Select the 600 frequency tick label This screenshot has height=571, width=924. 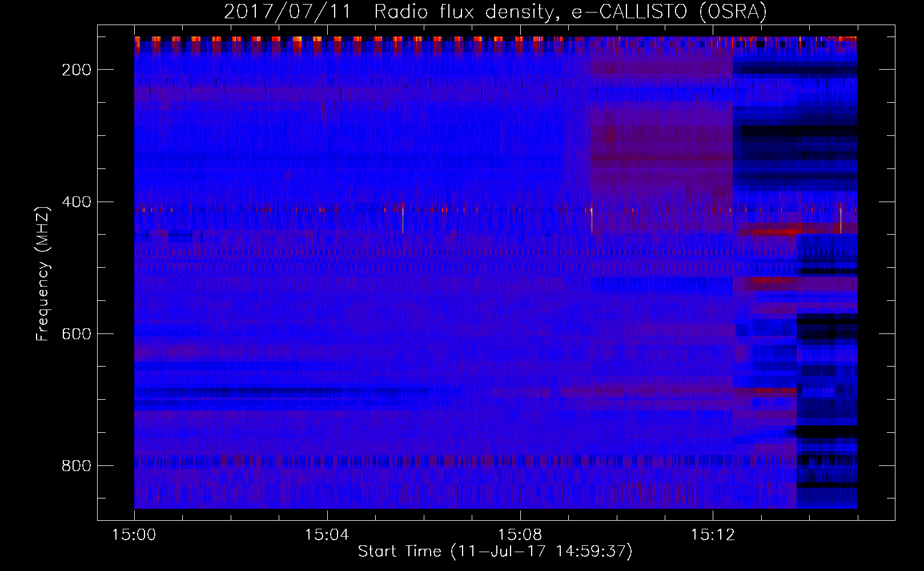tap(77, 334)
